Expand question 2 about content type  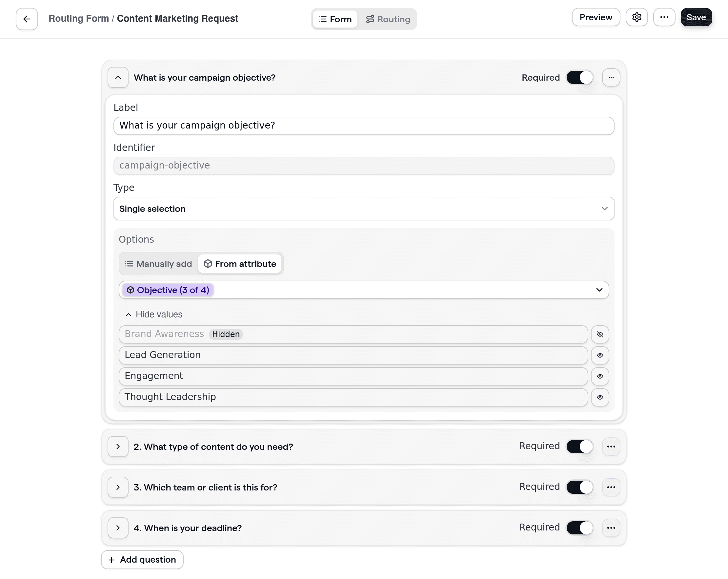(x=118, y=446)
